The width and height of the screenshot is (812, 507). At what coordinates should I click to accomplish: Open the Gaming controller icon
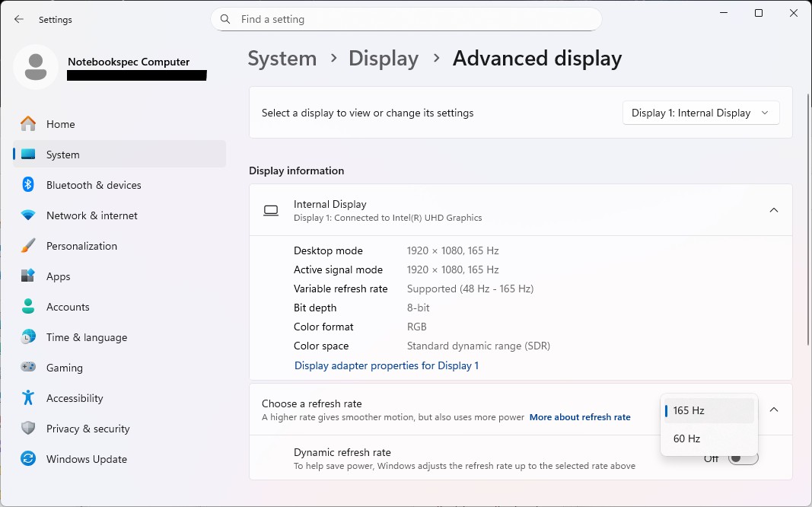click(x=28, y=368)
